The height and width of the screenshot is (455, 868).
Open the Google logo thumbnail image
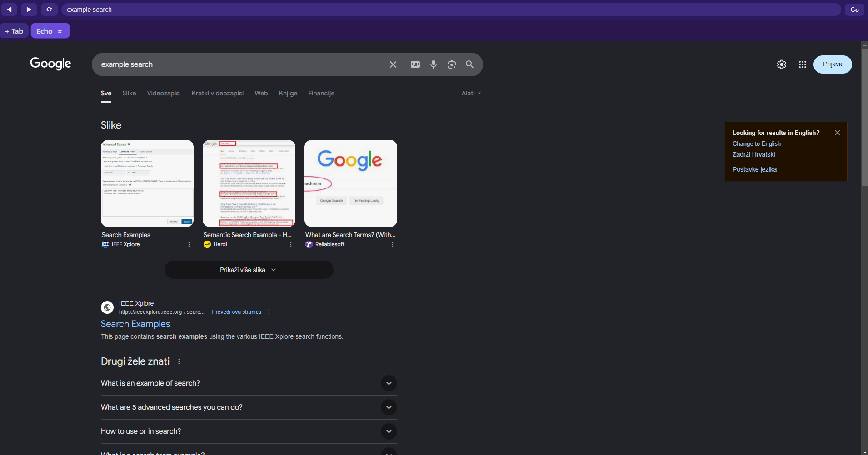(350, 183)
